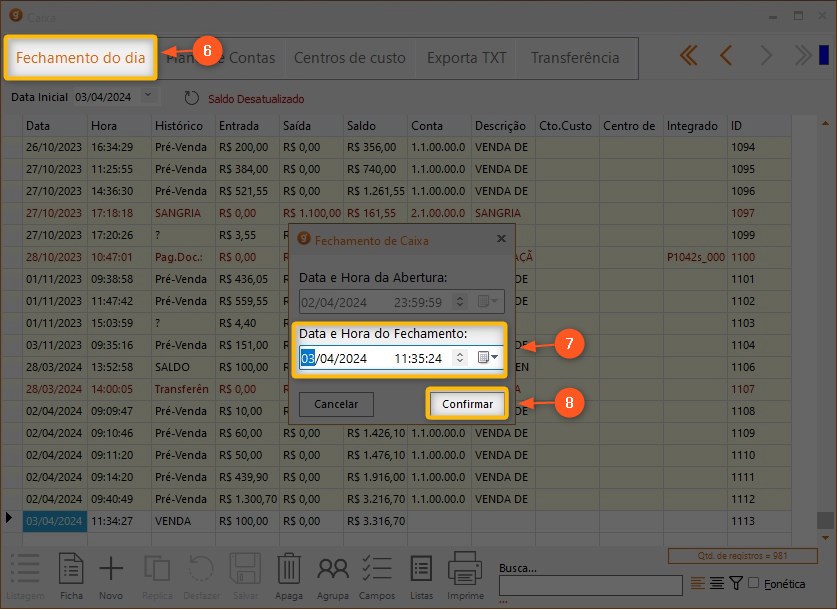Go to first record with double-left arrow

pos(688,56)
